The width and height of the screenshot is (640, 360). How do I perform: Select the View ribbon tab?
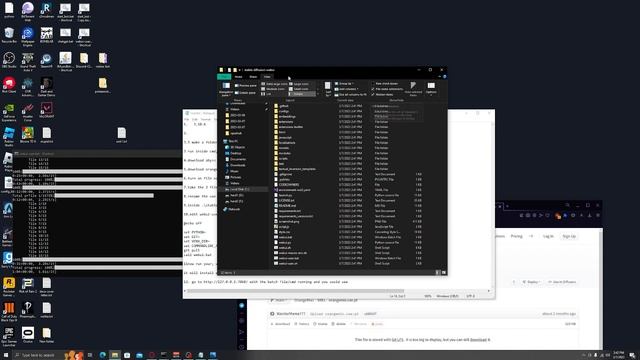tap(267, 77)
